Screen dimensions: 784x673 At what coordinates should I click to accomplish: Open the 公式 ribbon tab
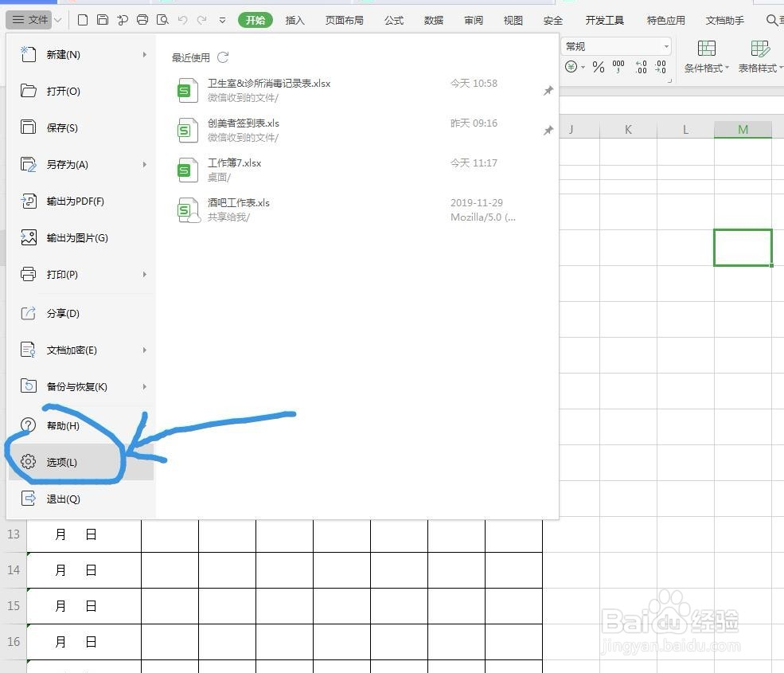tap(394, 20)
